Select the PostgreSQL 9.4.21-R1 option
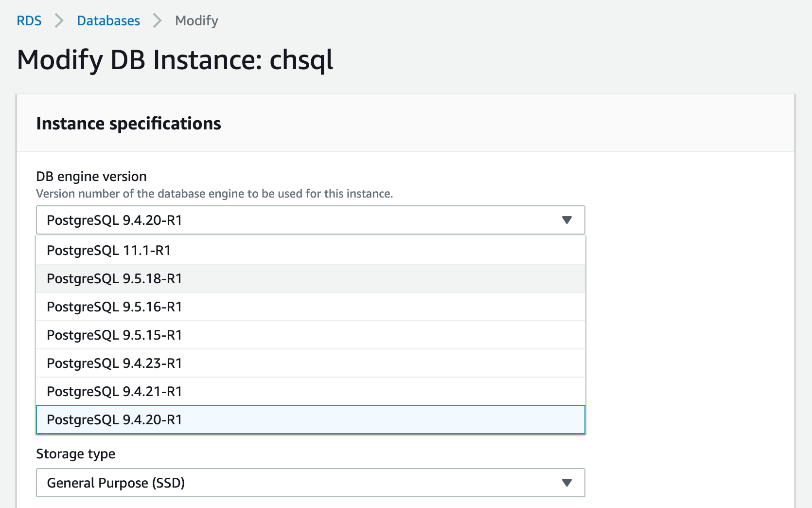The image size is (812, 508). (x=114, y=392)
